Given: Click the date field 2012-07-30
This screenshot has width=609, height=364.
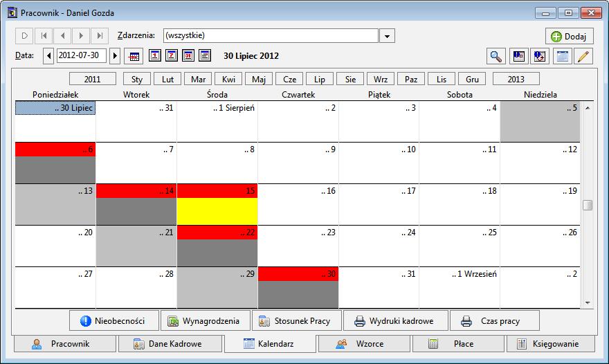Looking at the screenshot, I should point(82,55).
